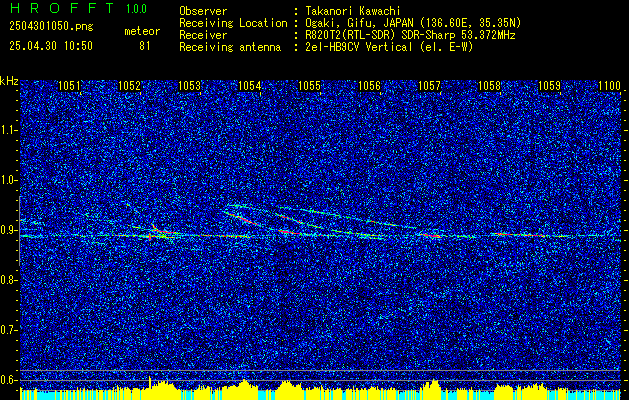Click the Observer label

tap(203, 11)
